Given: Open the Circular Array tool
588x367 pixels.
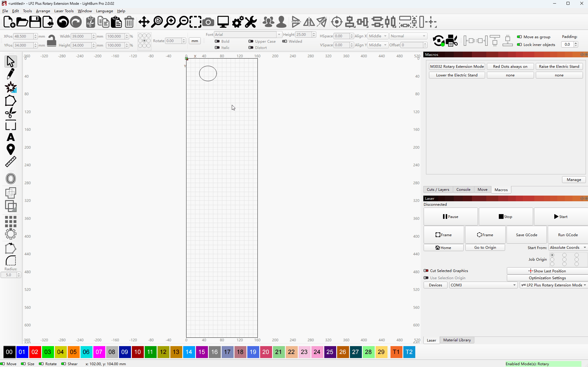Looking at the screenshot, I should (x=11, y=234).
